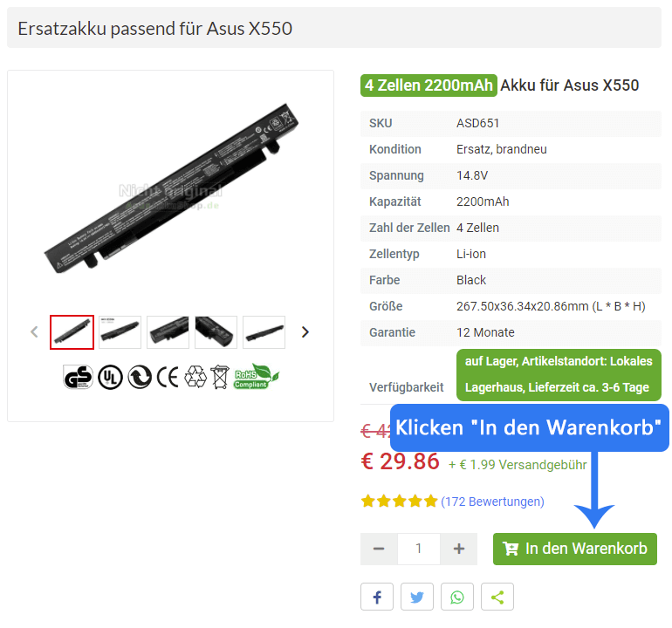The width and height of the screenshot is (672, 628).
Task: Share product via the Facebook icon
Action: 377,597
